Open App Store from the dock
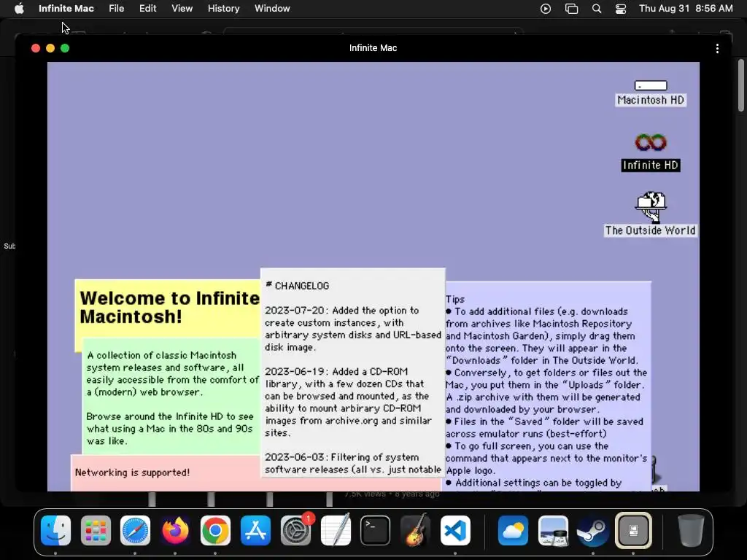747x560 pixels. (x=255, y=530)
